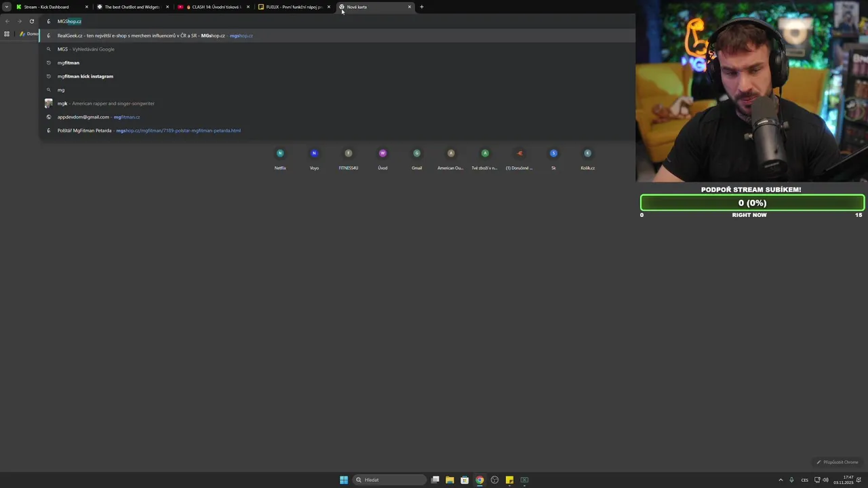Open Netflix shortcut

pos(280,159)
